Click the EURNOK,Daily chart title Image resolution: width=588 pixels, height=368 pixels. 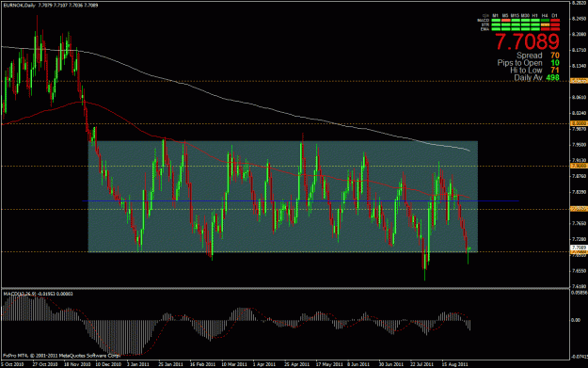click(x=20, y=6)
